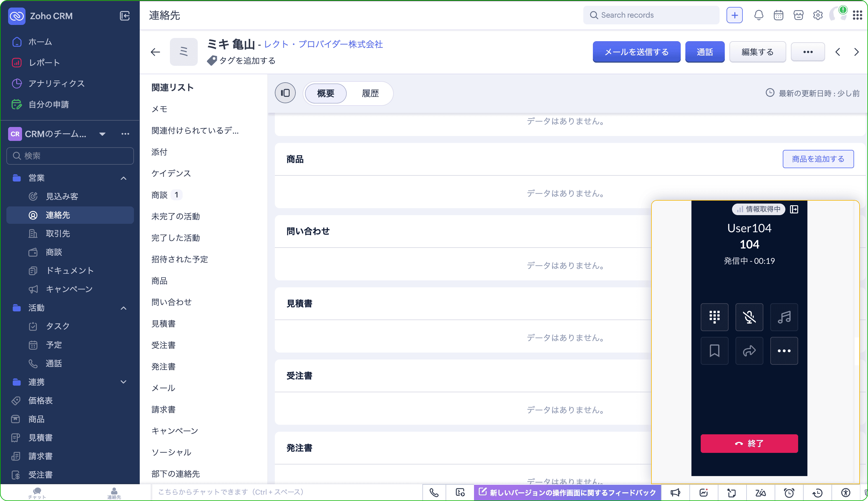
Task: Click the Search records field
Action: [651, 15]
